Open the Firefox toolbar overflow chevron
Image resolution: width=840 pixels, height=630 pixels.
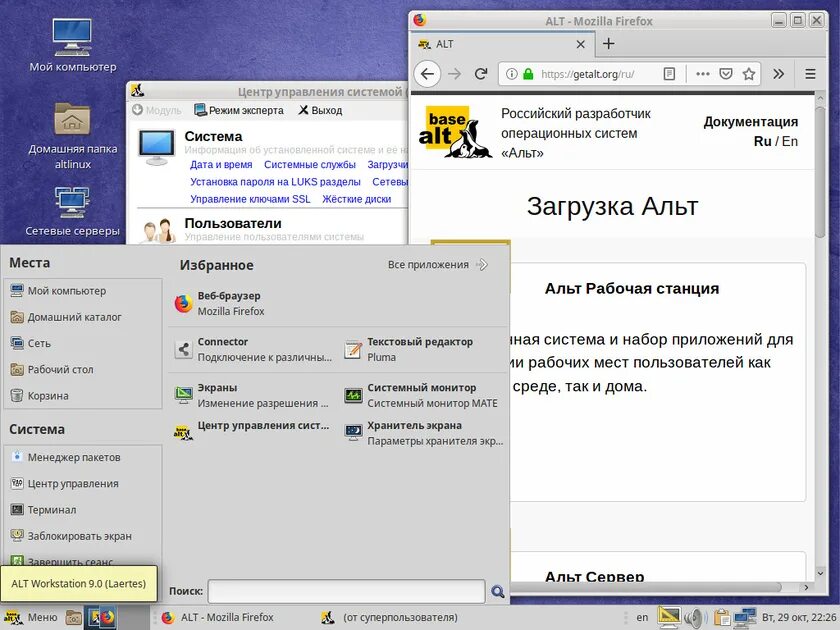coord(778,74)
